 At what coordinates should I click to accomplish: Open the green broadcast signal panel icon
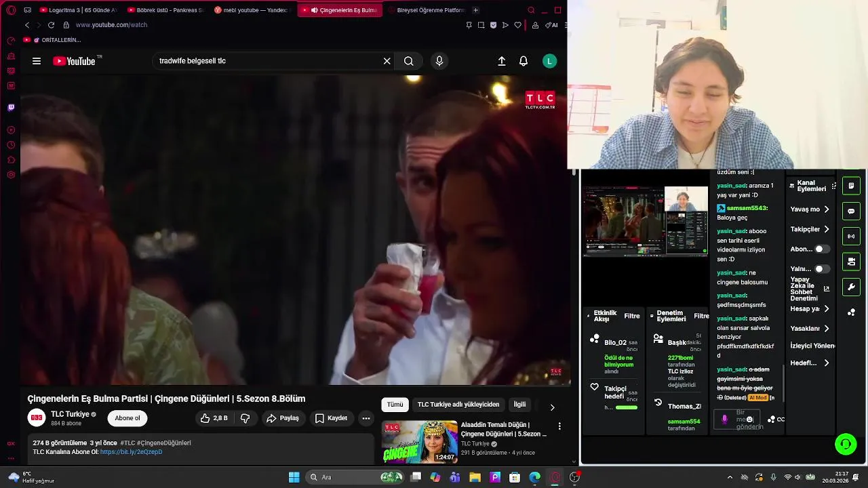tap(851, 237)
